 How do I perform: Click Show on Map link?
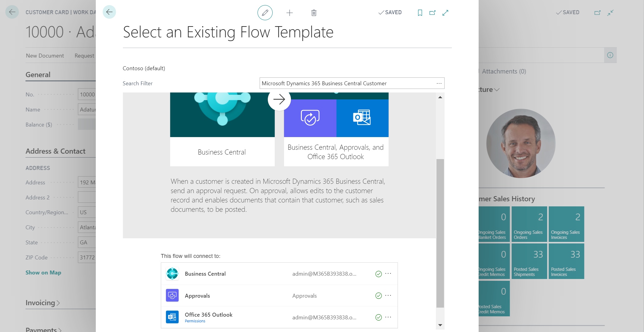coord(43,273)
